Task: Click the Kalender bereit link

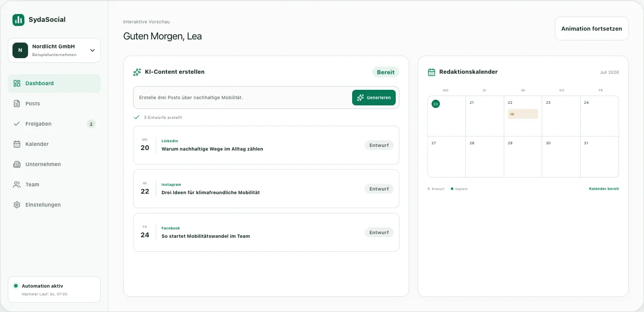Action: 604,188
